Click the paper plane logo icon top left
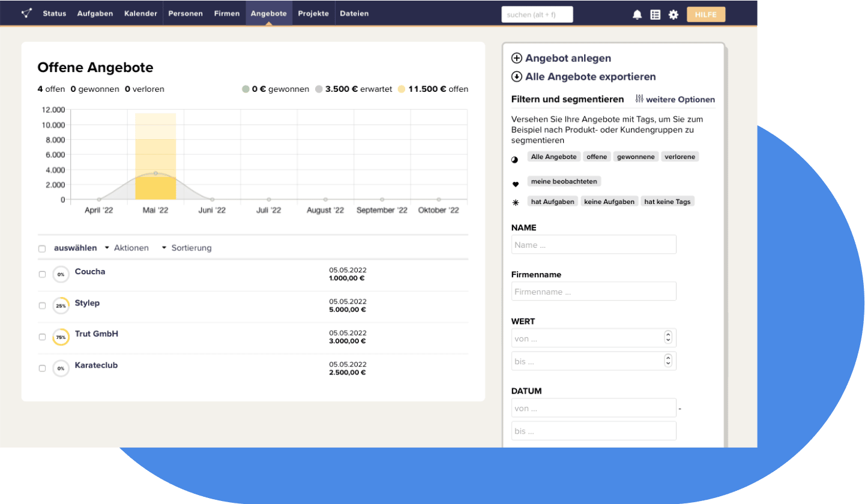The width and height of the screenshot is (865, 504). pyautogui.click(x=25, y=13)
